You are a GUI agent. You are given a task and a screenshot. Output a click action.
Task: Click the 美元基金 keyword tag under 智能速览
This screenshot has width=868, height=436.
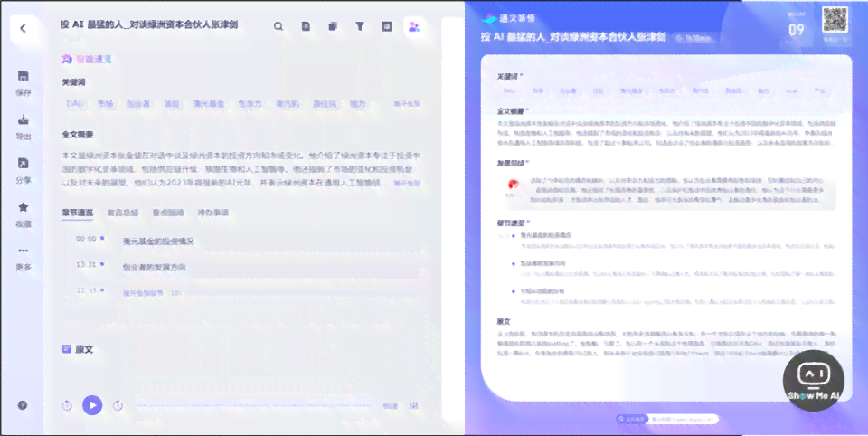[x=209, y=104]
